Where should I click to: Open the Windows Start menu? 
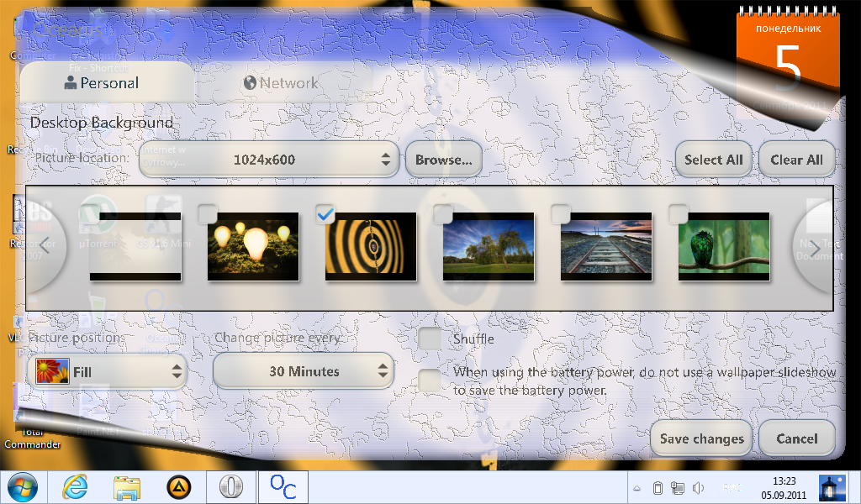(23, 487)
